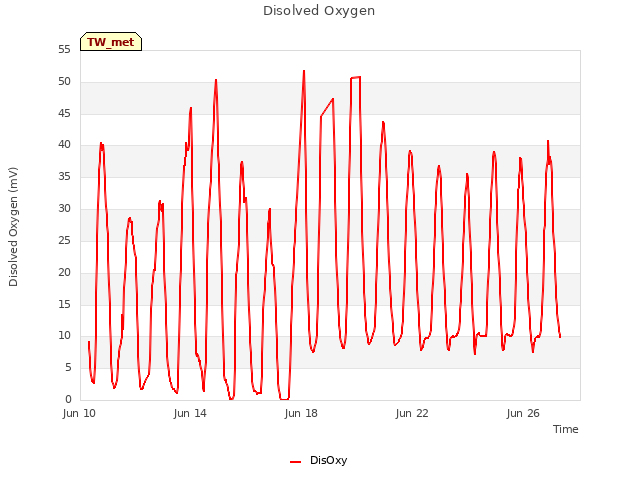Click the DisOxy legend label
Viewport: 640px width, 480px height.
click(329, 460)
